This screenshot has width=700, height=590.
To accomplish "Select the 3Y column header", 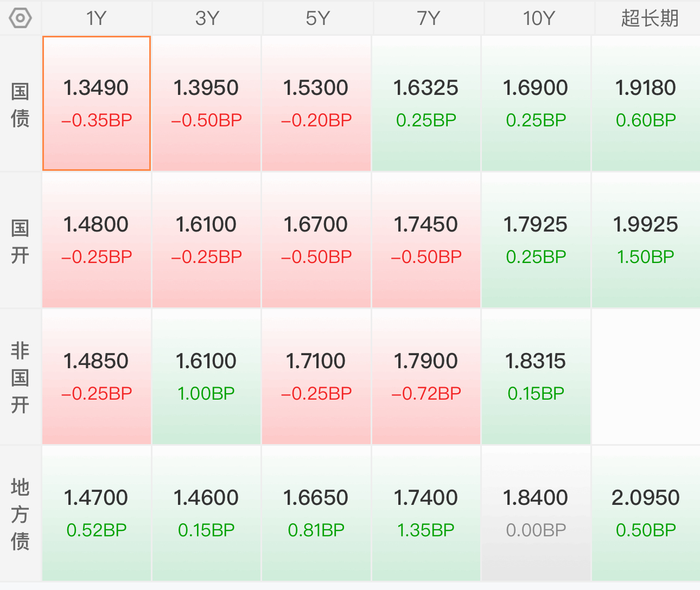I will click(x=207, y=18).
